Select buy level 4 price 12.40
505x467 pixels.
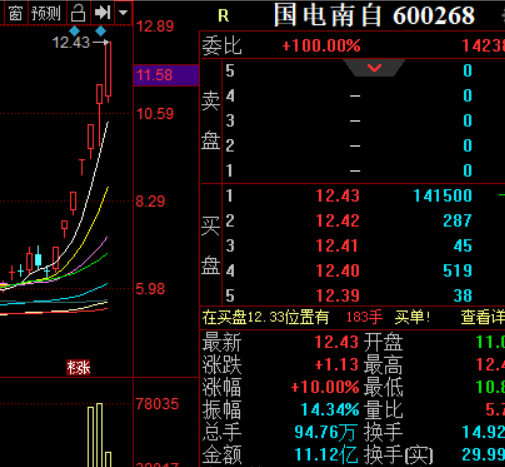click(x=338, y=271)
